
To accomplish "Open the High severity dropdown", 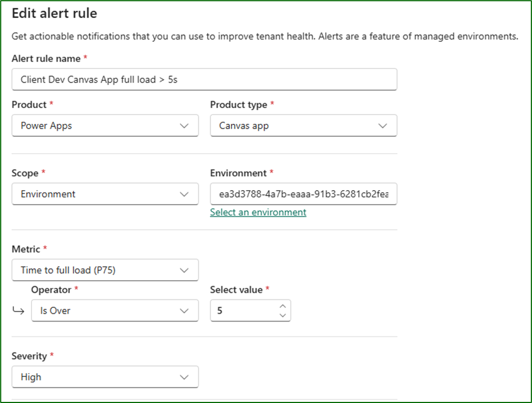I will 98,377.
